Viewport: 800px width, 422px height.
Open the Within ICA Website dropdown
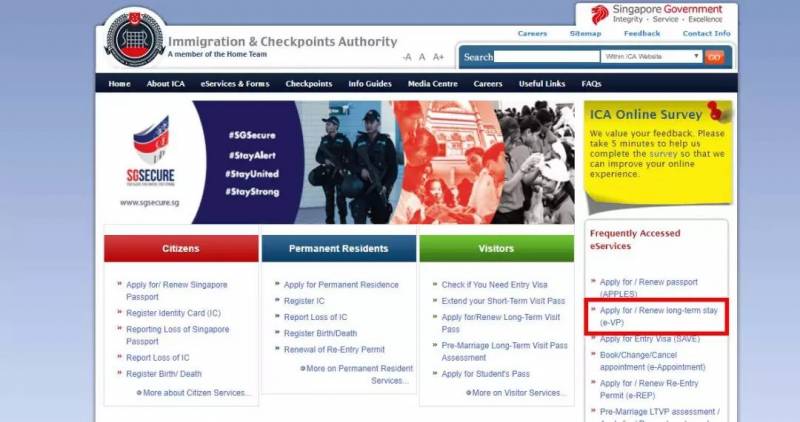tap(652, 57)
